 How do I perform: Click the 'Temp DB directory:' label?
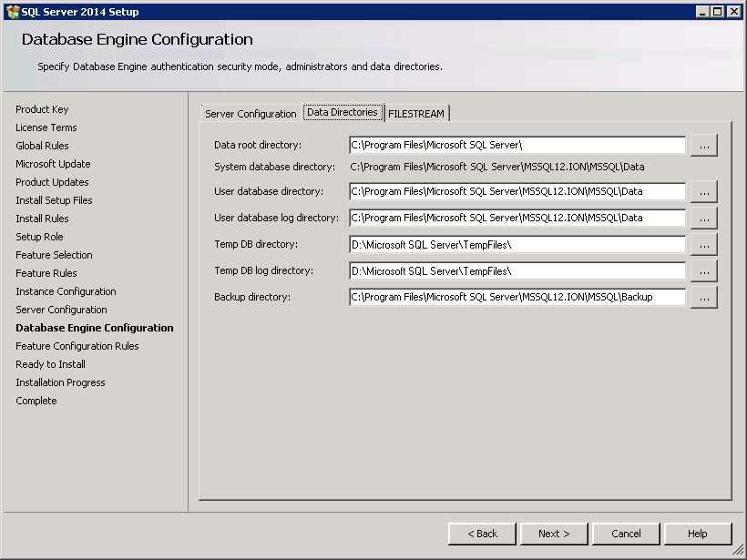point(256,244)
